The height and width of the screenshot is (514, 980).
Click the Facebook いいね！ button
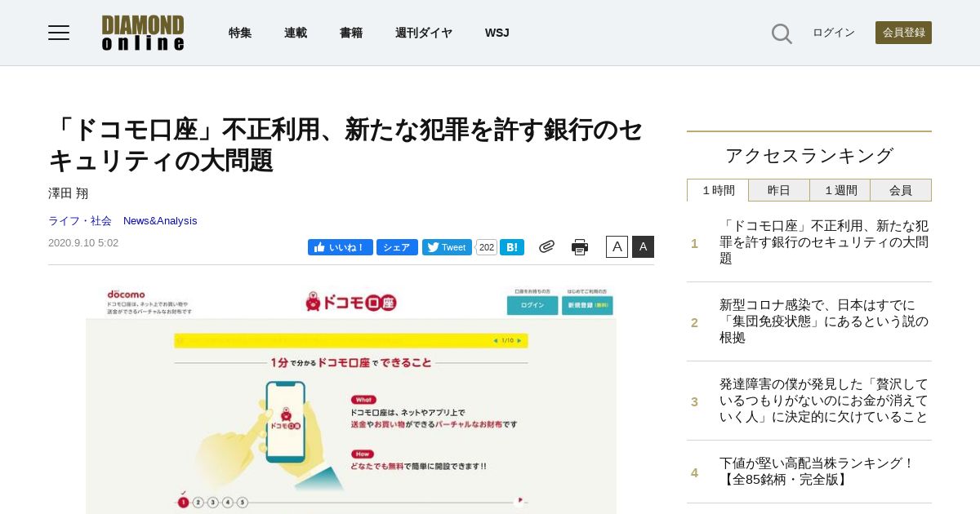point(341,247)
